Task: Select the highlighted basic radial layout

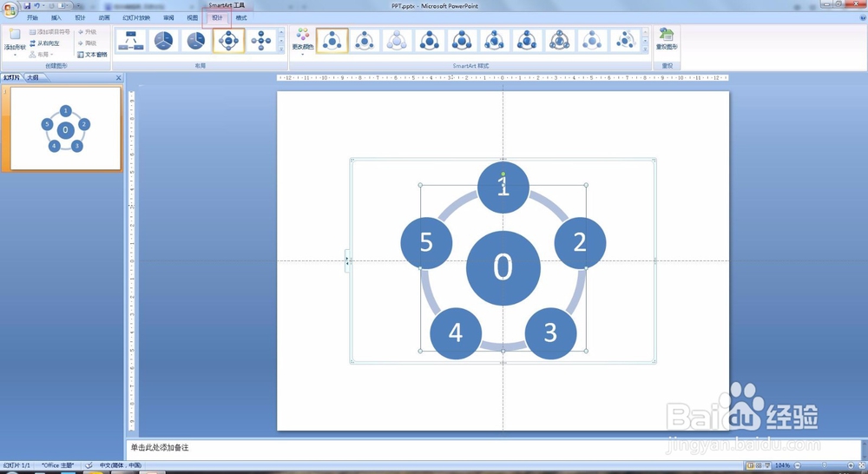Action: 228,41
